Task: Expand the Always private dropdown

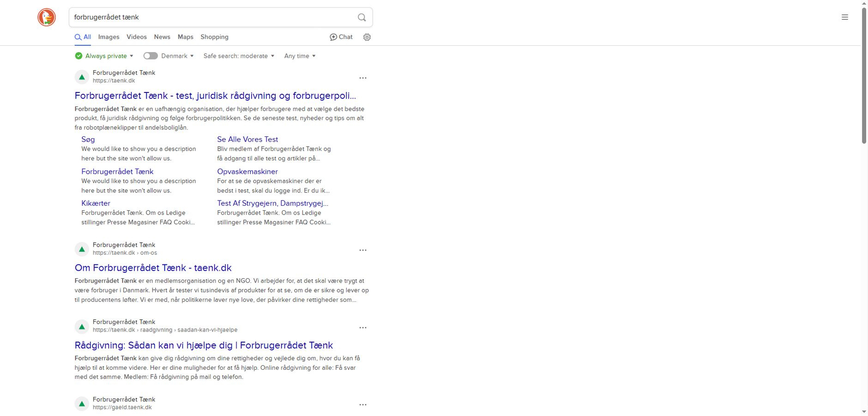Action: point(109,56)
